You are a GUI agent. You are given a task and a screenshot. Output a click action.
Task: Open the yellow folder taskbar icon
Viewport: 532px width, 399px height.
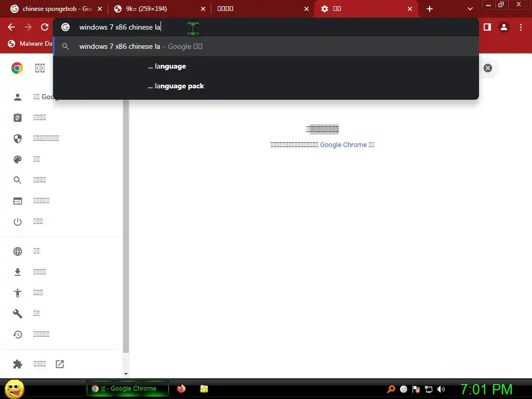204,389
